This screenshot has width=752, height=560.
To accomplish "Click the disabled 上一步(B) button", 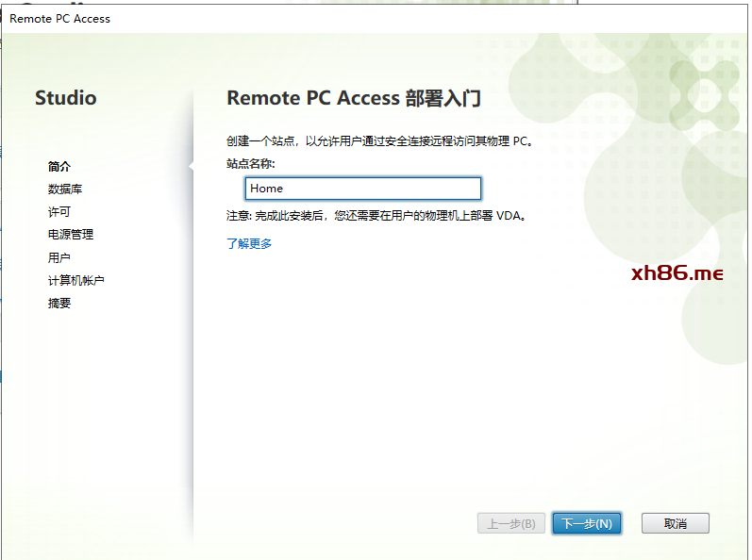I will pyautogui.click(x=511, y=523).
